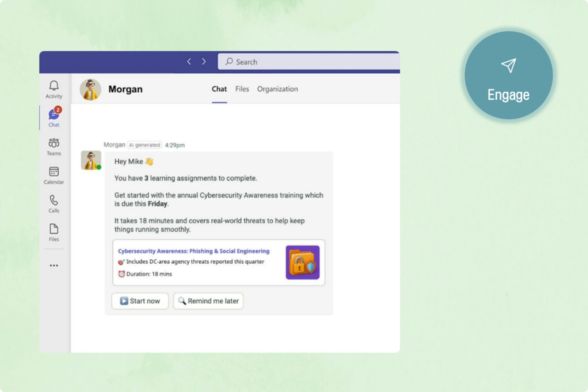
Task: Open the Activity bell icon
Action: pyautogui.click(x=54, y=89)
